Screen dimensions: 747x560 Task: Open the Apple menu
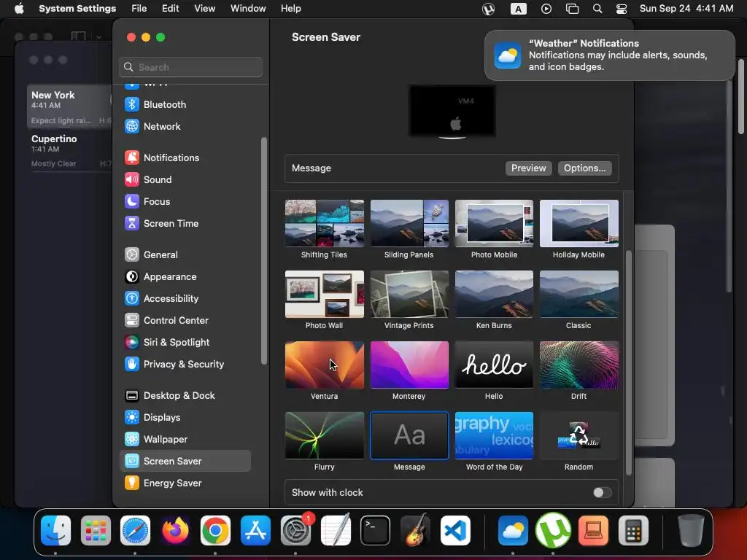[19, 9]
